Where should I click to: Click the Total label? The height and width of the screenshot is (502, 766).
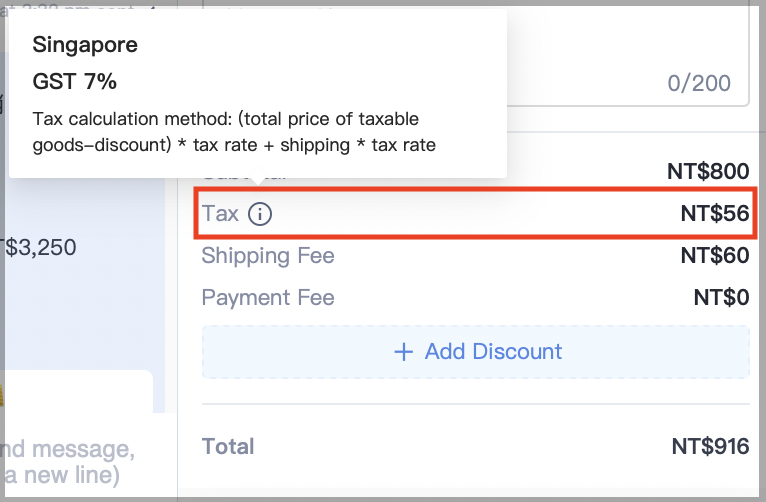pyautogui.click(x=228, y=446)
